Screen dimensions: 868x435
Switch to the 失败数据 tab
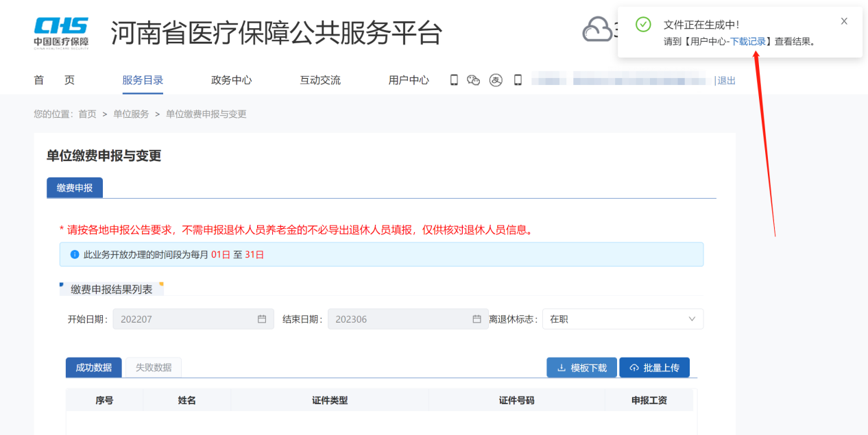154,367
